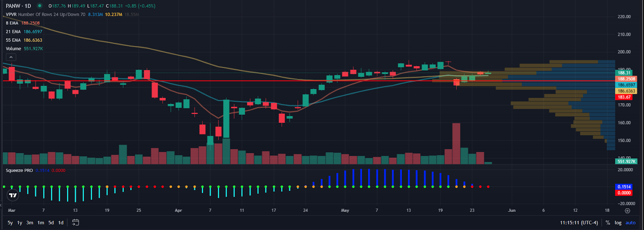The height and width of the screenshot is (230, 644).
Task: Select the 8 EMA legend entry
Action: click(x=12, y=23)
